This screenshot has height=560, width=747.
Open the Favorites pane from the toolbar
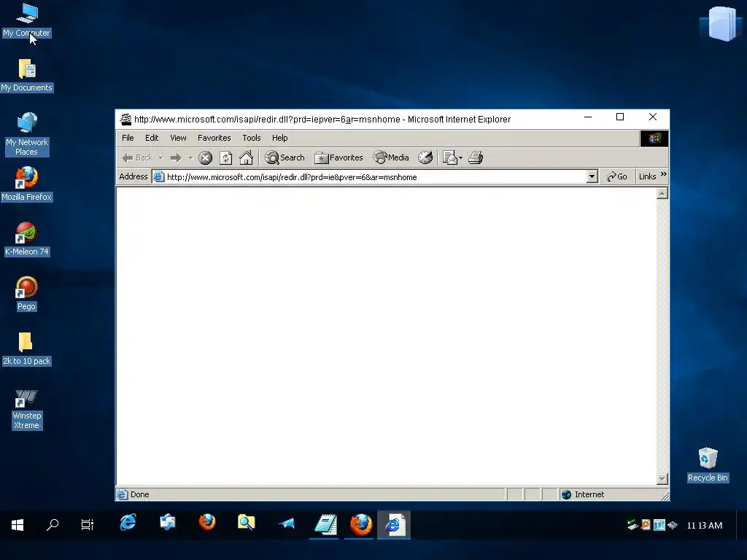pos(338,157)
